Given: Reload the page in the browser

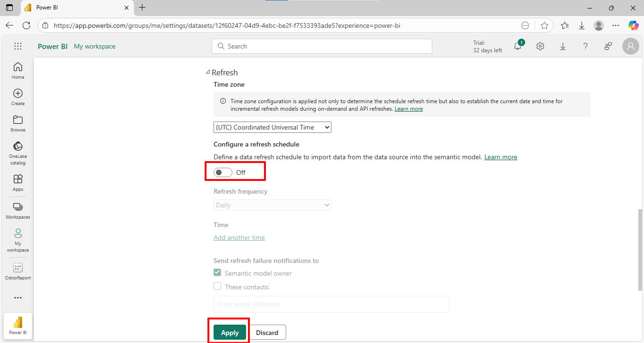Looking at the screenshot, I should click(26, 25).
